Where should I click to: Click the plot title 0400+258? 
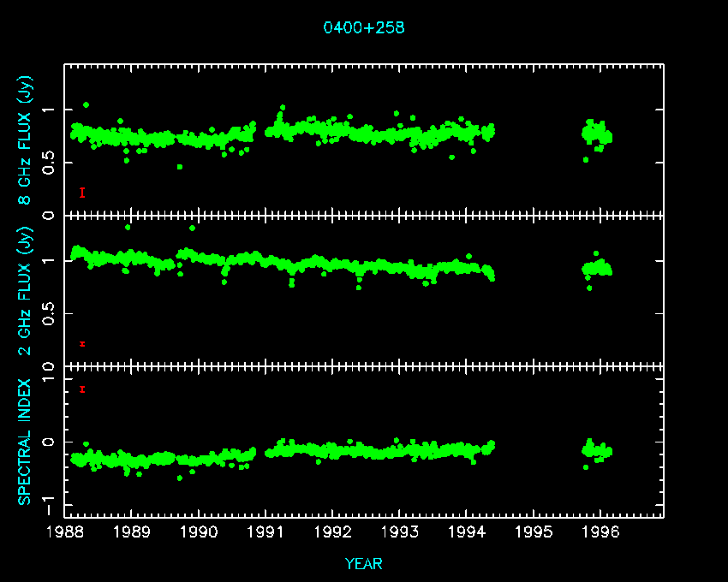pyautogui.click(x=363, y=27)
